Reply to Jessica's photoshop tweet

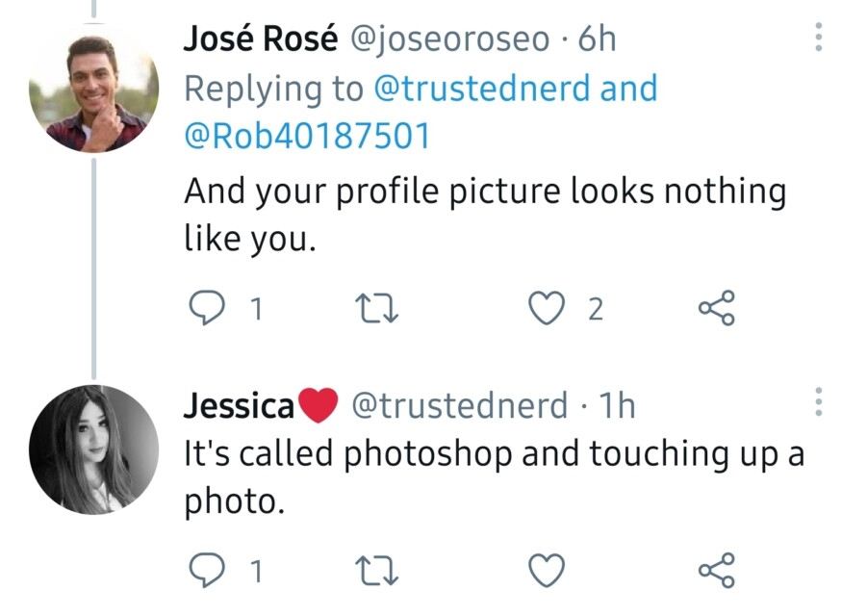click(207, 570)
